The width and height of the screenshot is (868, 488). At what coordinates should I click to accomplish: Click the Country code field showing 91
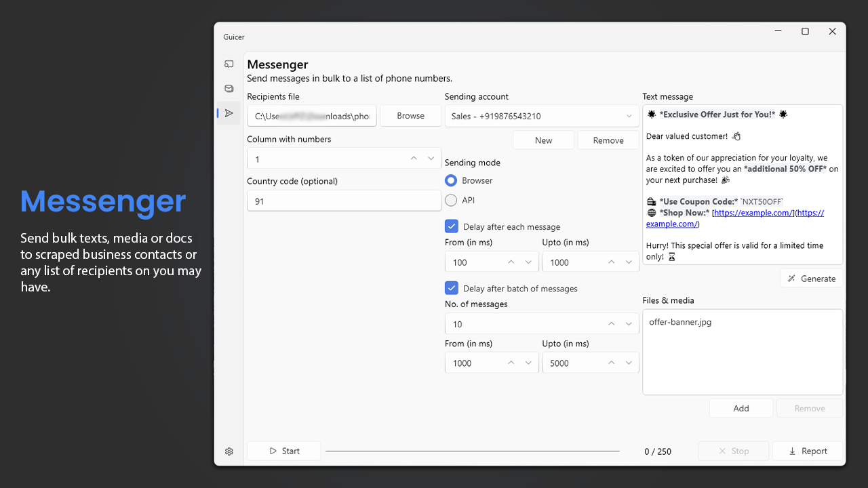point(344,201)
